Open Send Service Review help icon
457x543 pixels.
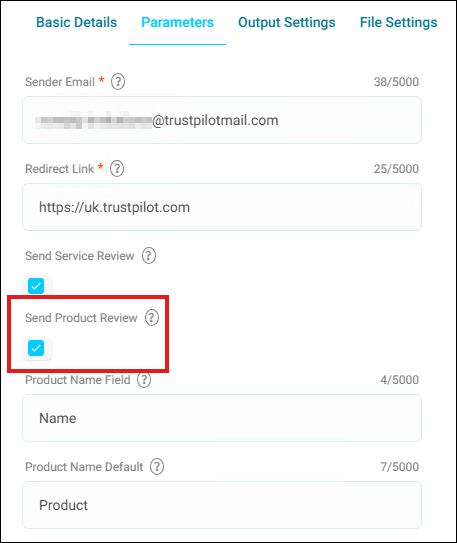(x=149, y=256)
